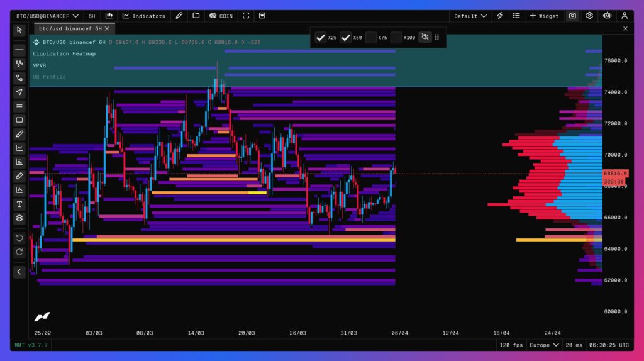Expand the Default layout dropdown
This screenshot has width=644, height=361.
pos(470,16)
